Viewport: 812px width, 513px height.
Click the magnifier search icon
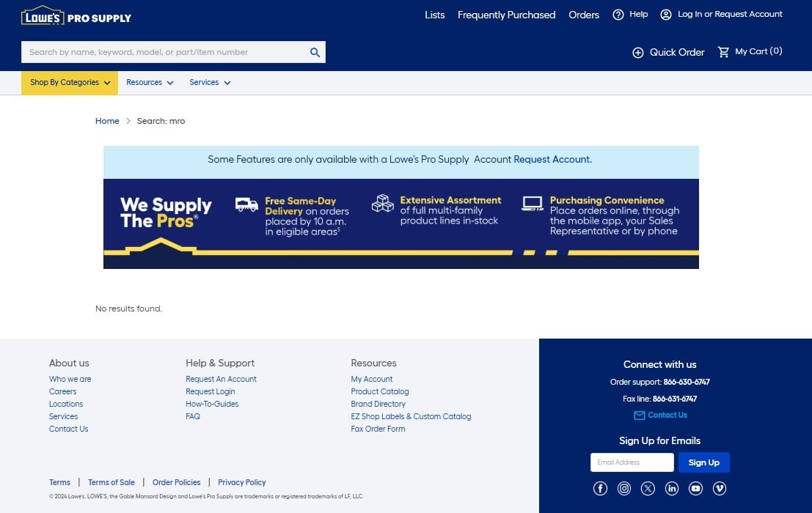[x=315, y=52]
